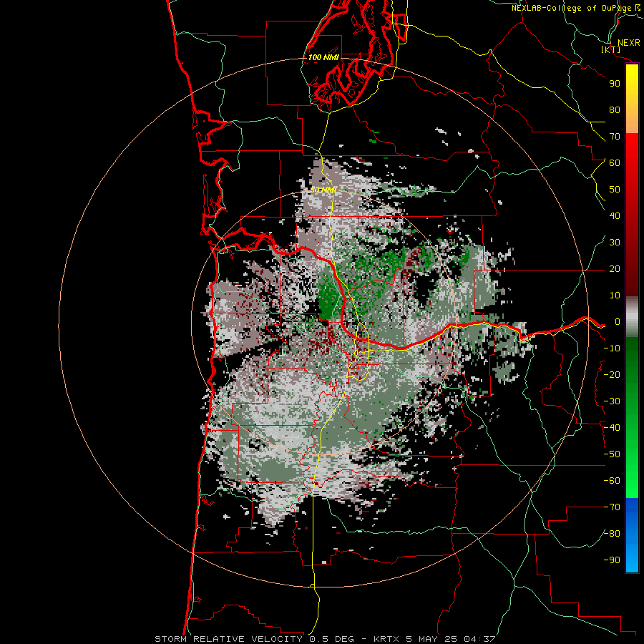The width and height of the screenshot is (644, 644).
Task: Click the -40 value on the velocity scale
Action: pyautogui.click(x=612, y=428)
